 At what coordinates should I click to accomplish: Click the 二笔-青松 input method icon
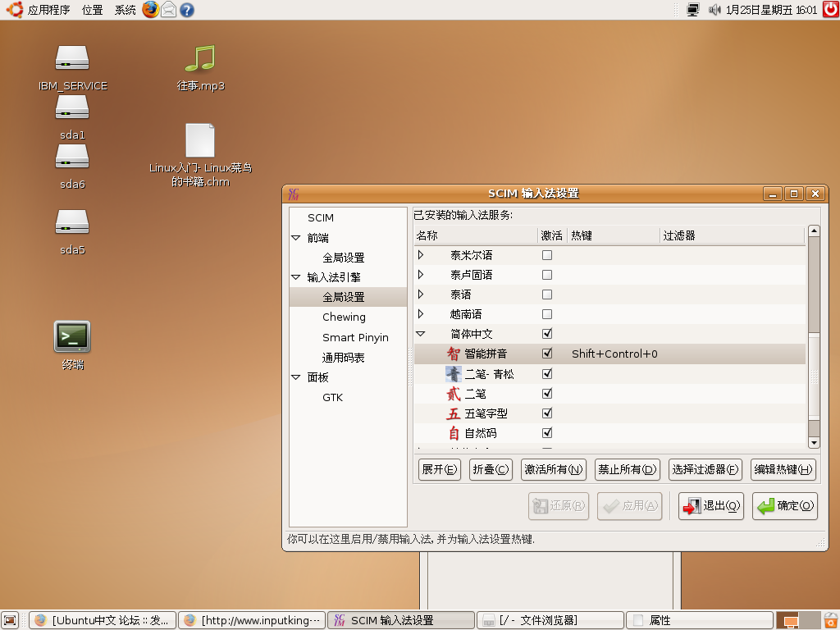point(454,373)
